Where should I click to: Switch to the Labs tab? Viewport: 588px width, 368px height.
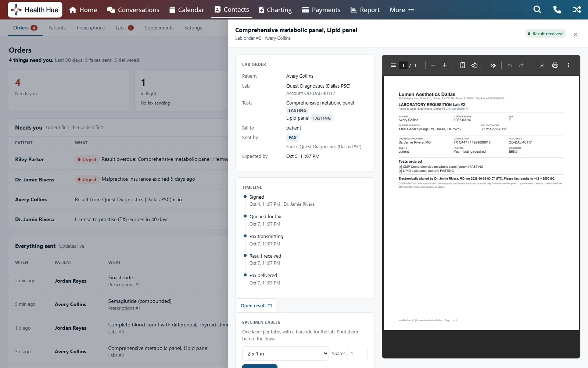[x=125, y=28]
